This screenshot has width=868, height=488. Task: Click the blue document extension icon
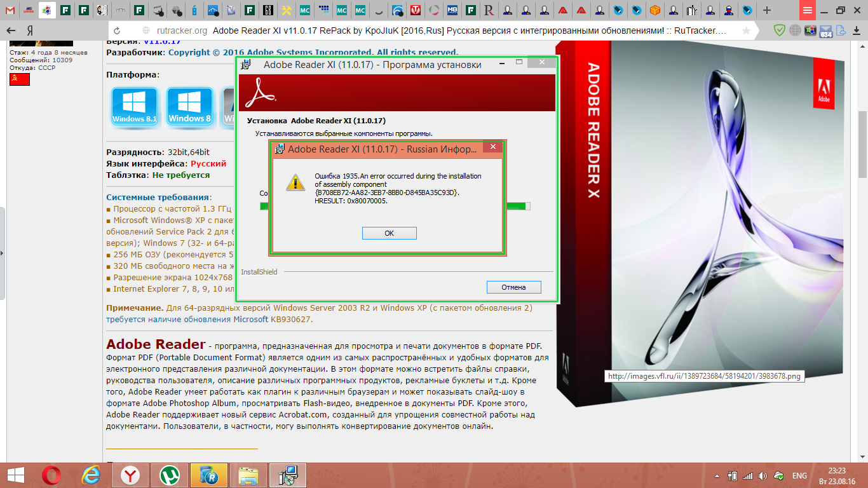coord(841,30)
